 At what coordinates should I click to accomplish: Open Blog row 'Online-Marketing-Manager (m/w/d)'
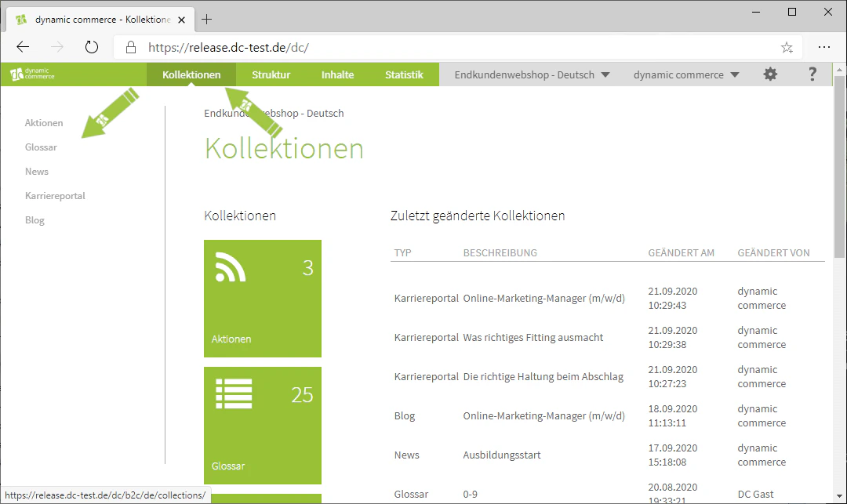607,415
